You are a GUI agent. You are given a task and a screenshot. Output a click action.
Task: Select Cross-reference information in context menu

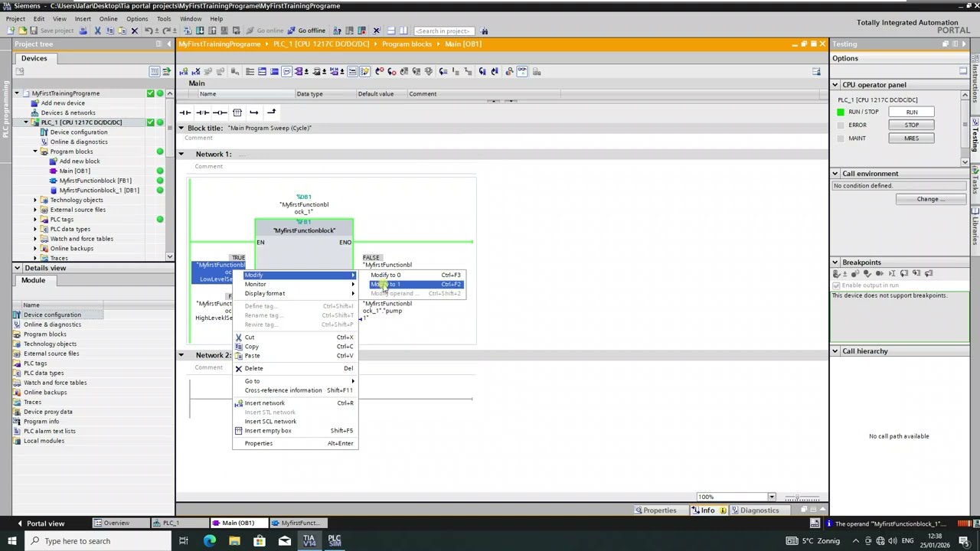coord(295,390)
